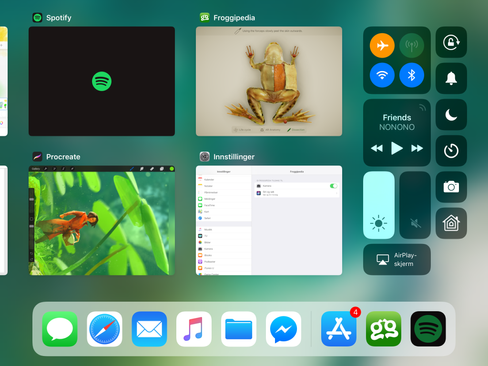Viewport: 488px width, 366px height.
Task: Open Camera from Control Center
Action: 451,187
